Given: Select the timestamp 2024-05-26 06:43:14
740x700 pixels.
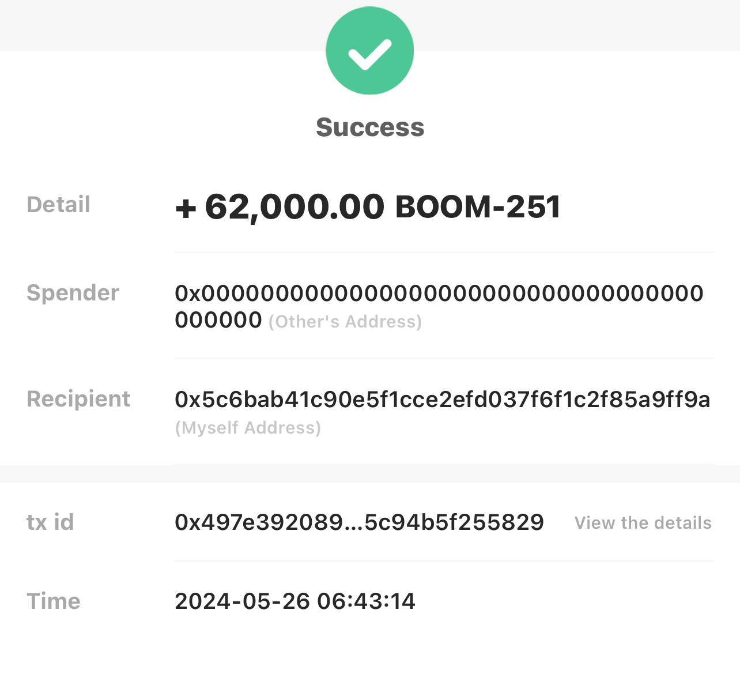Looking at the screenshot, I should point(295,601).
